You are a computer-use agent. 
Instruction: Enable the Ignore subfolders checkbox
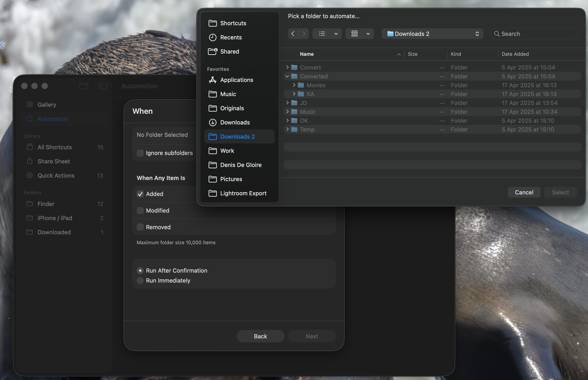140,153
